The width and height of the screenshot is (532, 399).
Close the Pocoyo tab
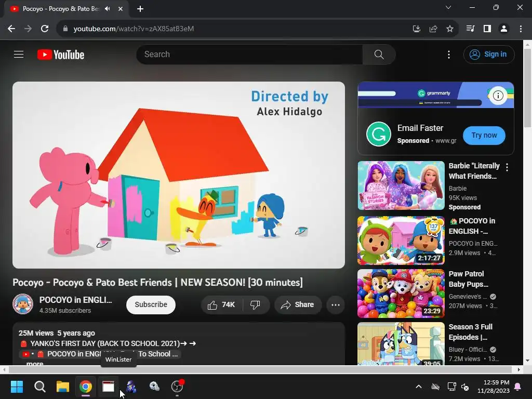[x=121, y=9]
